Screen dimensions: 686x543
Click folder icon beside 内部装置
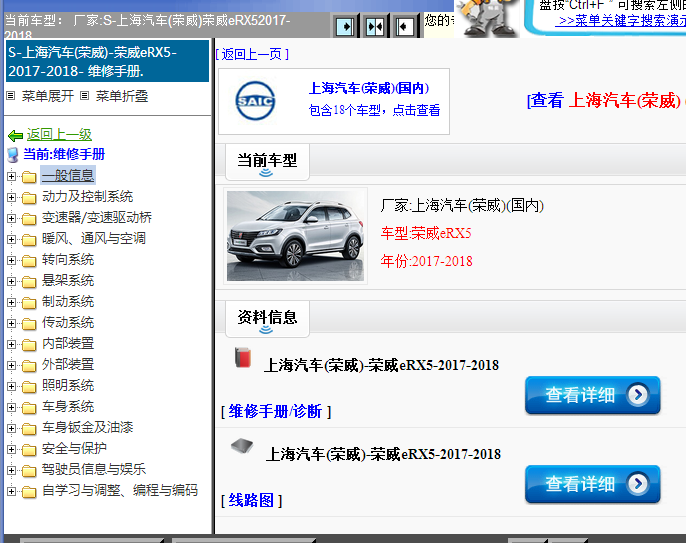coord(29,345)
